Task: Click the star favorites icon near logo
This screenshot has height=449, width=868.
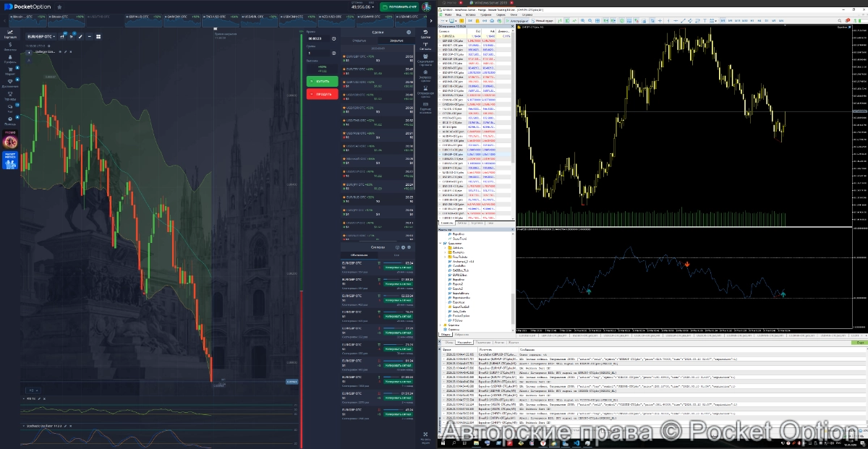Action: [x=59, y=7]
